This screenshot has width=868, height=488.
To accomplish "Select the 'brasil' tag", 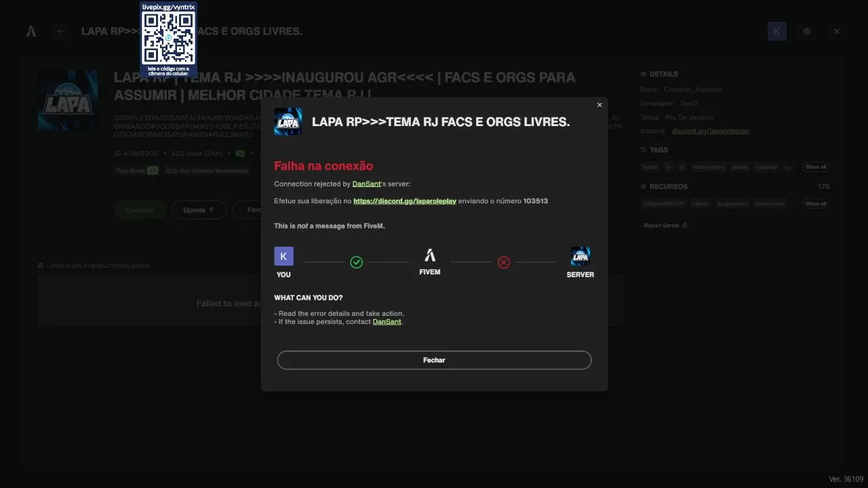I will (x=650, y=167).
